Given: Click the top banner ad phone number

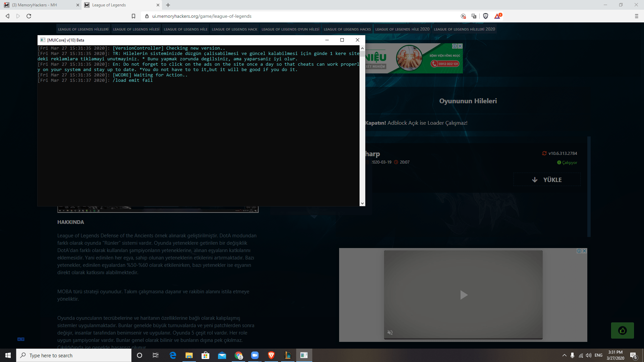Looking at the screenshot, I should (x=445, y=64).
